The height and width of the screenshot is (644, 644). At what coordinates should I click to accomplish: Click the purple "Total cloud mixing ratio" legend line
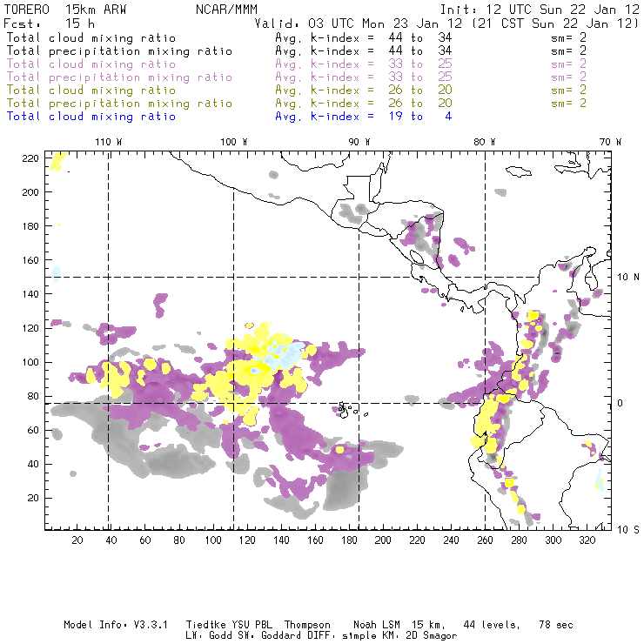(91, 64)
